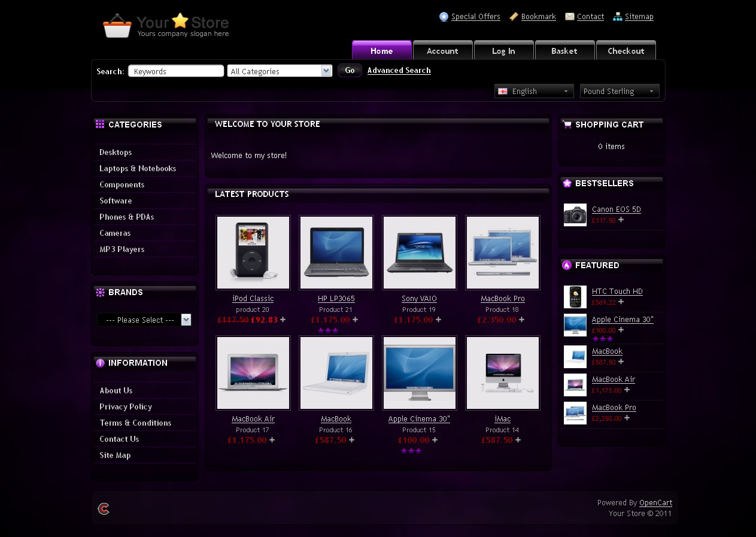756x537 pixels.
Task: Add featured MacBook Air plus icon
Action: (x=627, y=390)
